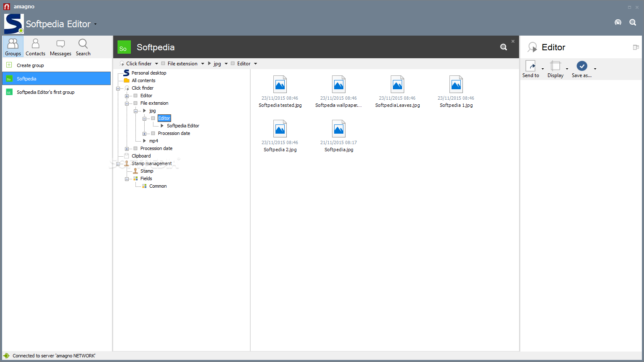Select the Fields tree item
644x362 pixels.
tap(146, 178)
